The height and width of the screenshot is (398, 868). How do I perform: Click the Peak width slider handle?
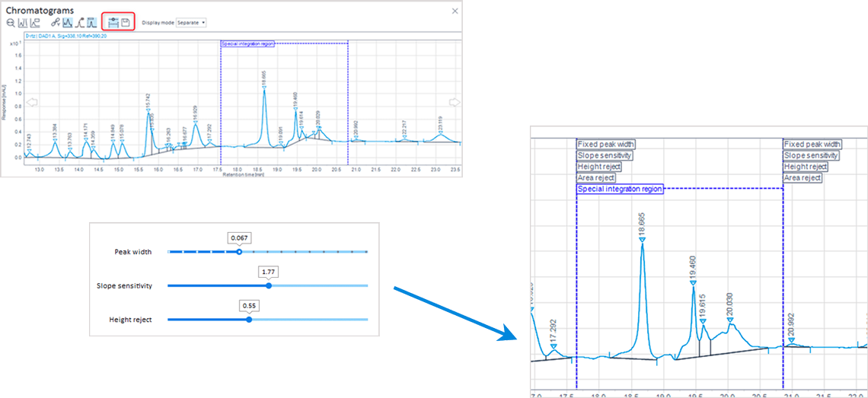239,251
